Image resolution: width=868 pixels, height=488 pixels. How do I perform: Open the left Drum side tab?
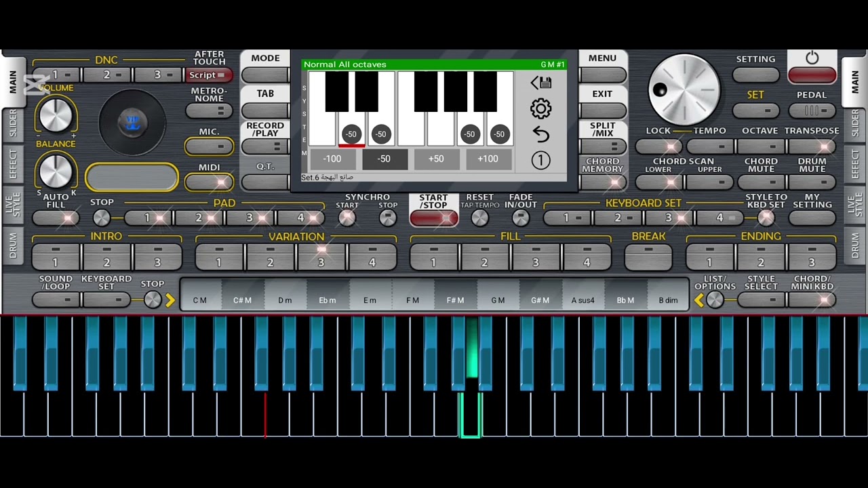(13, 245)
